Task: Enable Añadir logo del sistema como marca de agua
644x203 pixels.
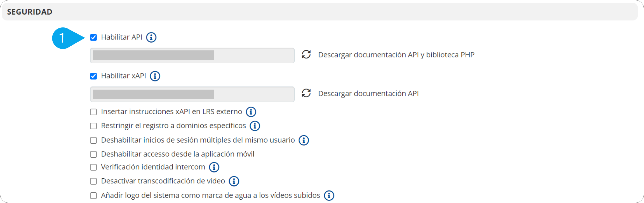Action: [93, 195]
